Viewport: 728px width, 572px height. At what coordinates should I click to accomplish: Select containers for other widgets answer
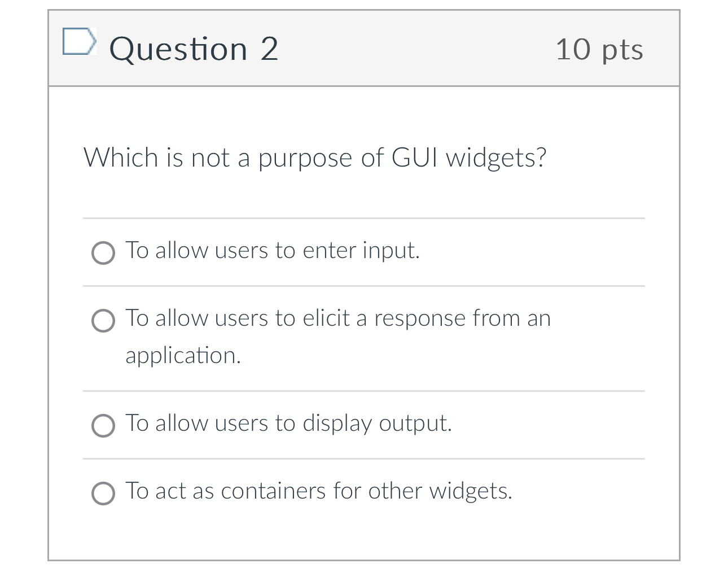[103, 494]
